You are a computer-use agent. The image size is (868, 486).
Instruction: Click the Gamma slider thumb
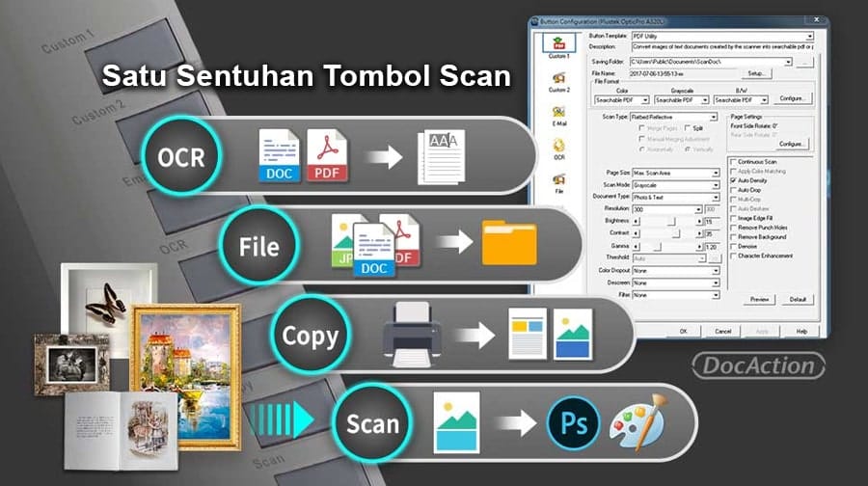[658, 246]
